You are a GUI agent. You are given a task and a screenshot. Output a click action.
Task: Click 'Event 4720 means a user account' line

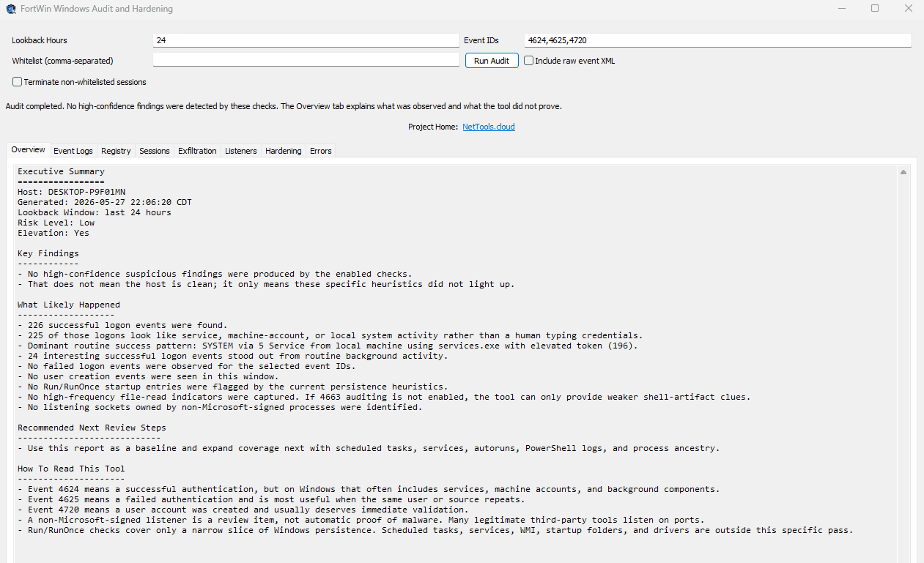[x=243, y=510]
